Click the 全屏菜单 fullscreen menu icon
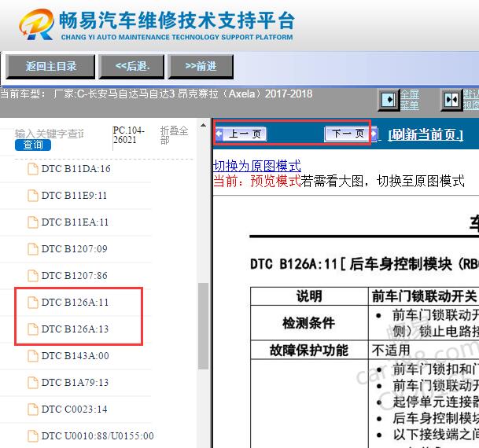Screen dimensions: 479x448 tap(389, 100)
